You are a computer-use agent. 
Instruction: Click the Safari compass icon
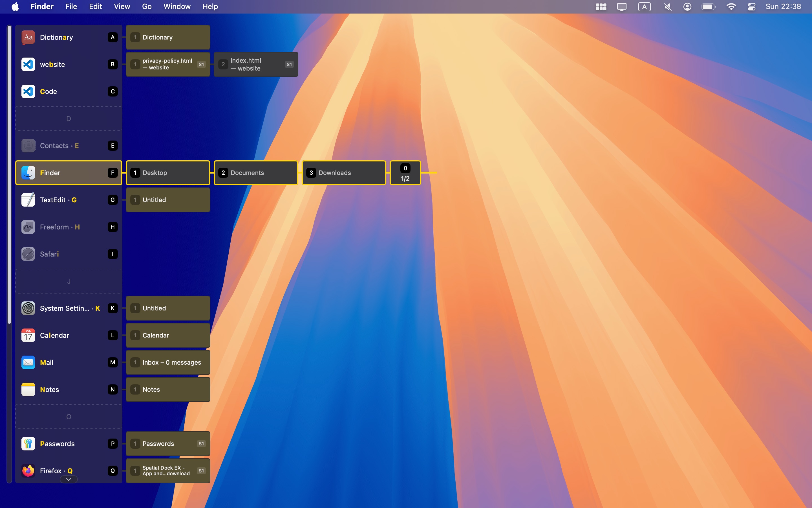28,254
